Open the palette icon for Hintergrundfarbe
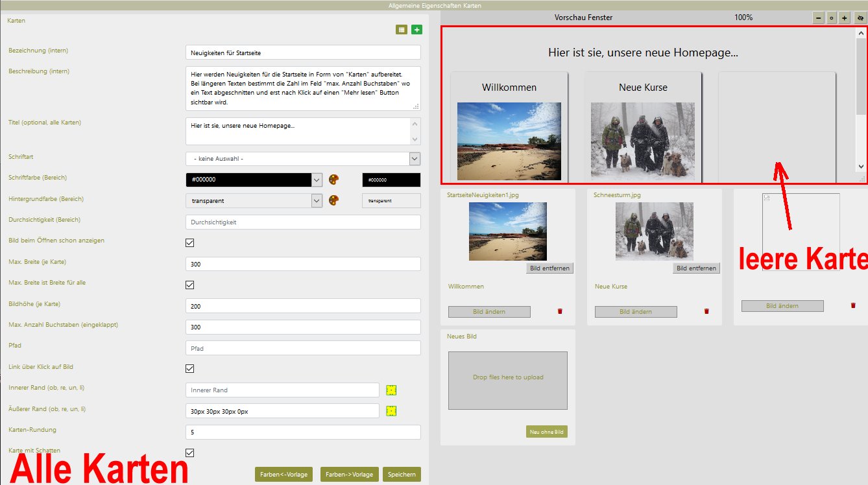The height and width of the screenshot is (485, 868). pos(334,201)
